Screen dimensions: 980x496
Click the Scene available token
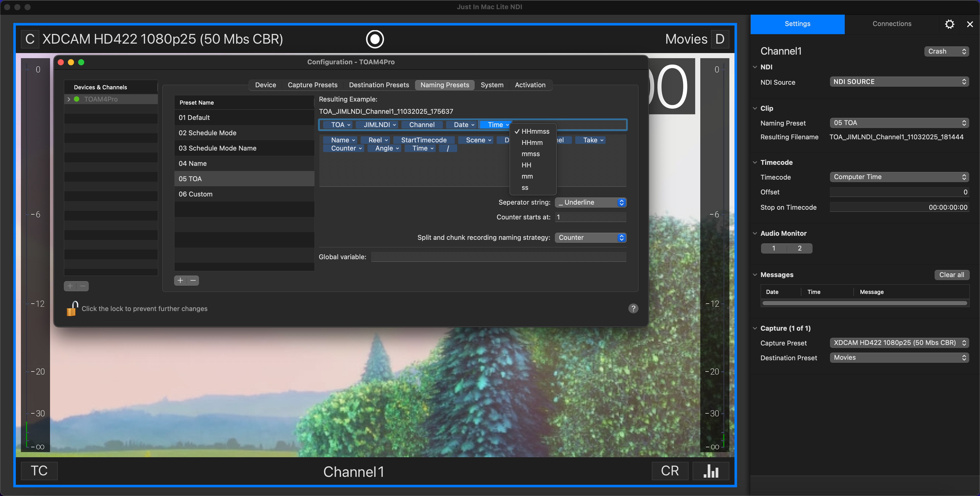pos(476,140)
